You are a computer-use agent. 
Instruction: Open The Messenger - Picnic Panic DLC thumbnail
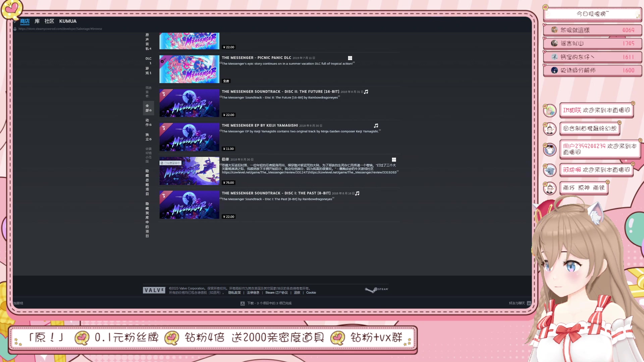click(x=189, y=69)
